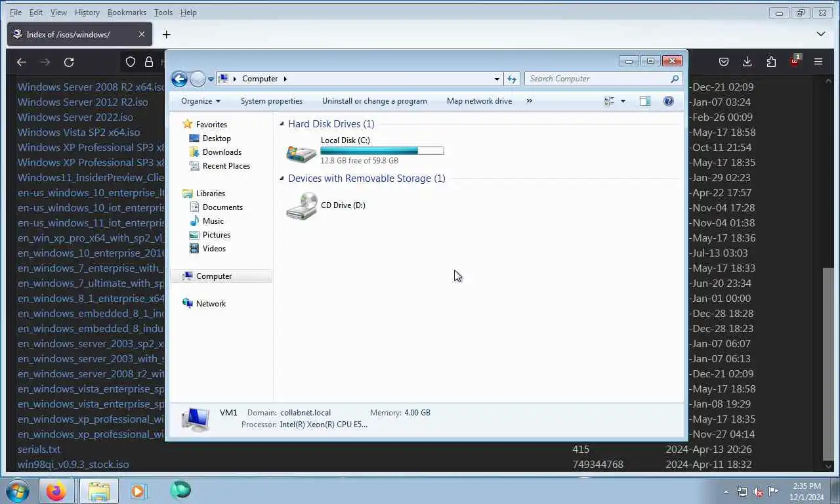840x504 pixels.
Task: Open recent pages dropdown beside Forward button
Action: click(211, 79)
